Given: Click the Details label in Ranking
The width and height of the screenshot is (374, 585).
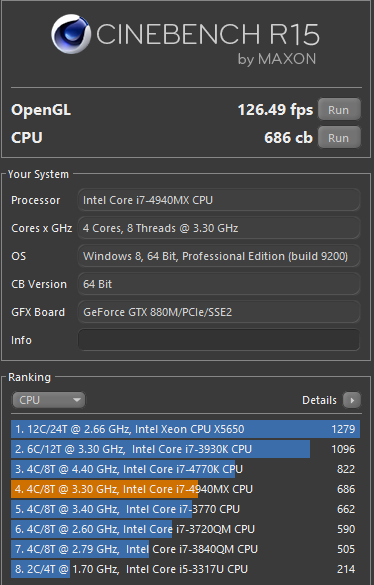Looking at the screenshot, I should tap(319, 400).
